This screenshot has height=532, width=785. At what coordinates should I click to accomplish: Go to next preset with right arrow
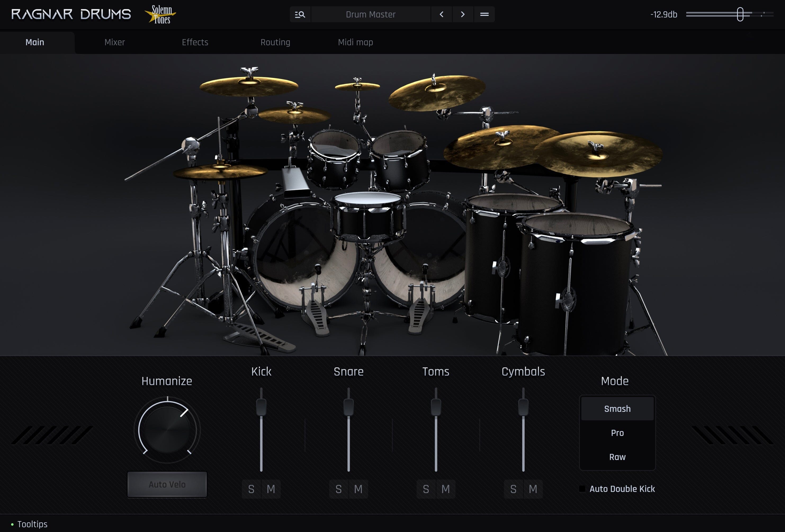click(463, 15)
